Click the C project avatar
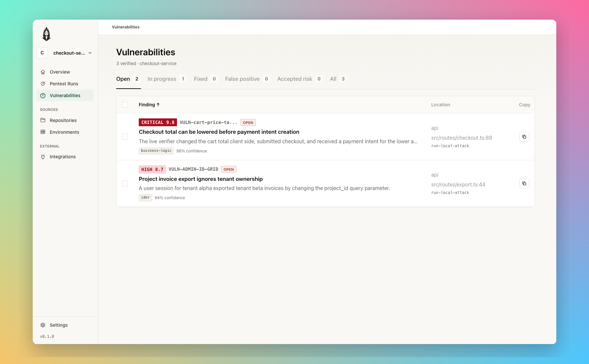Viewport: 589px width, 364px height. point(42,53)
